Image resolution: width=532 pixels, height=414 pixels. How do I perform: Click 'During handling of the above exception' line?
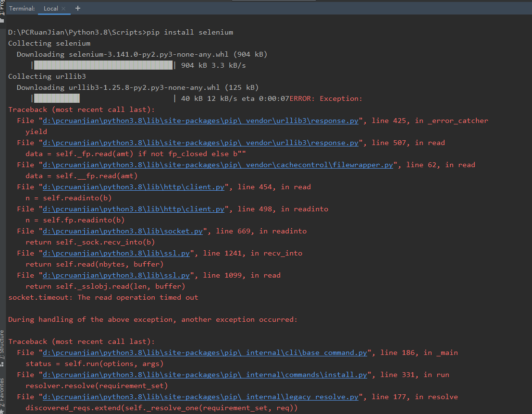[153, 319]
